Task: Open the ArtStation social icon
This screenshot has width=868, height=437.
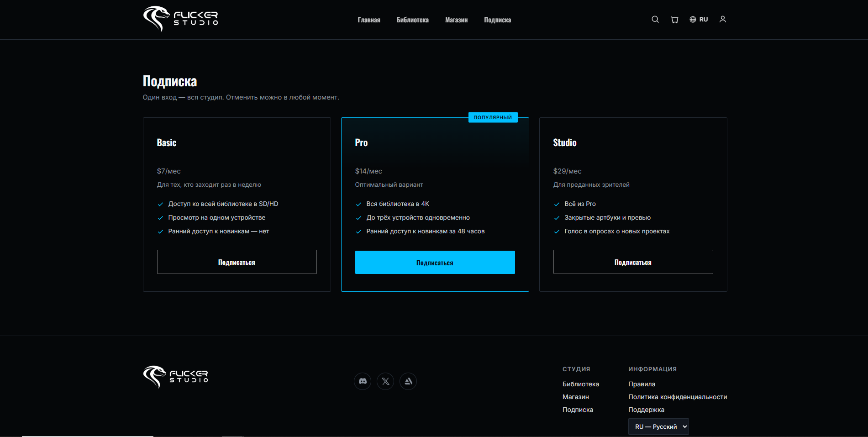Action: click(x=408, y=381)
